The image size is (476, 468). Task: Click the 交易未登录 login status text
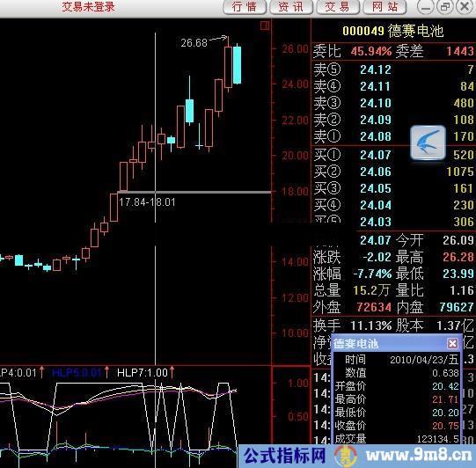coord(88,7)
